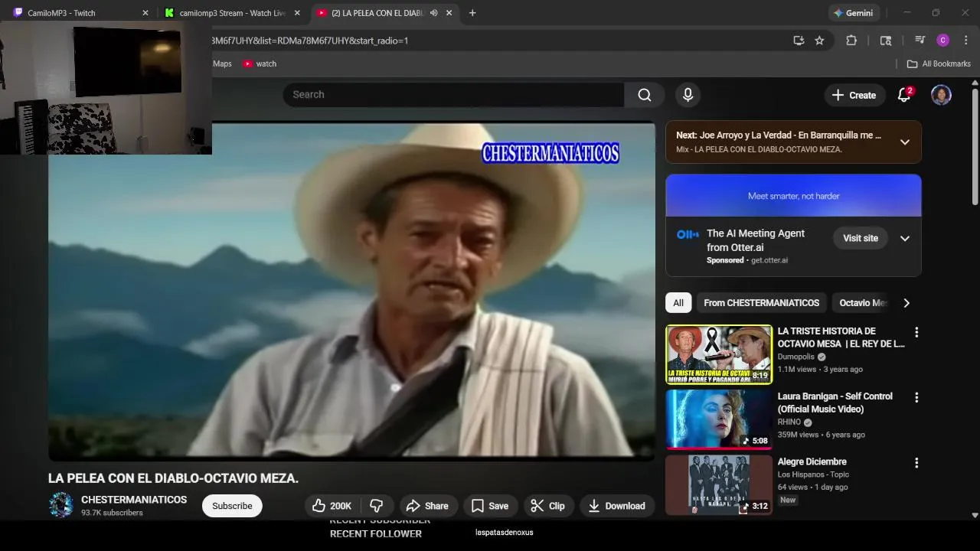Open Gemini in Chrome
The image size is (980, 551).
[854, 13]
